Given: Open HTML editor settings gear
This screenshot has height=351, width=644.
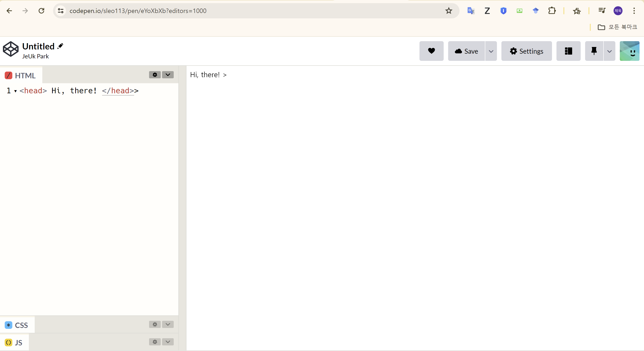Looking at the screenshot, I should coord(155,75).
